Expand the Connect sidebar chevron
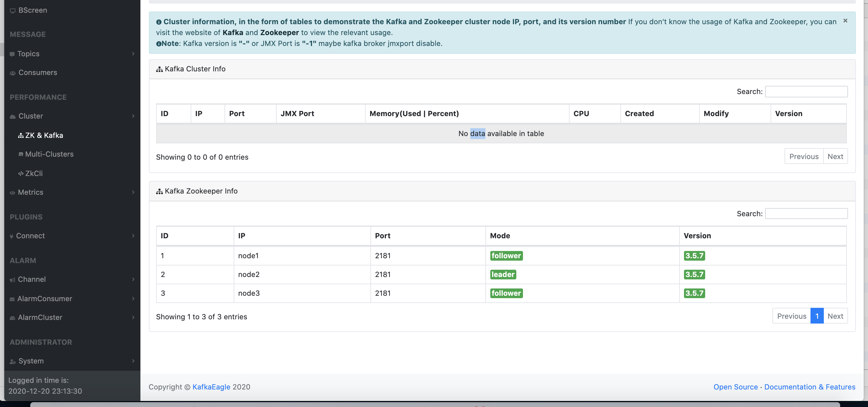 (x=134, y=236)
